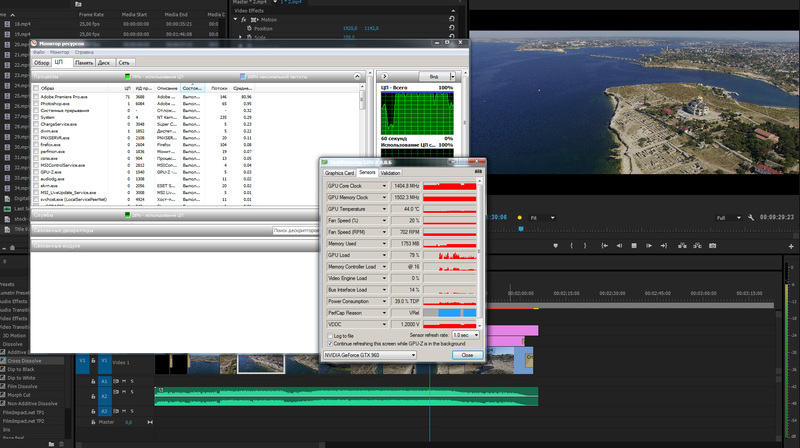
Task: Toggle lock on Video 1 track
Action: pyautogui.click(x=93, y=361)
